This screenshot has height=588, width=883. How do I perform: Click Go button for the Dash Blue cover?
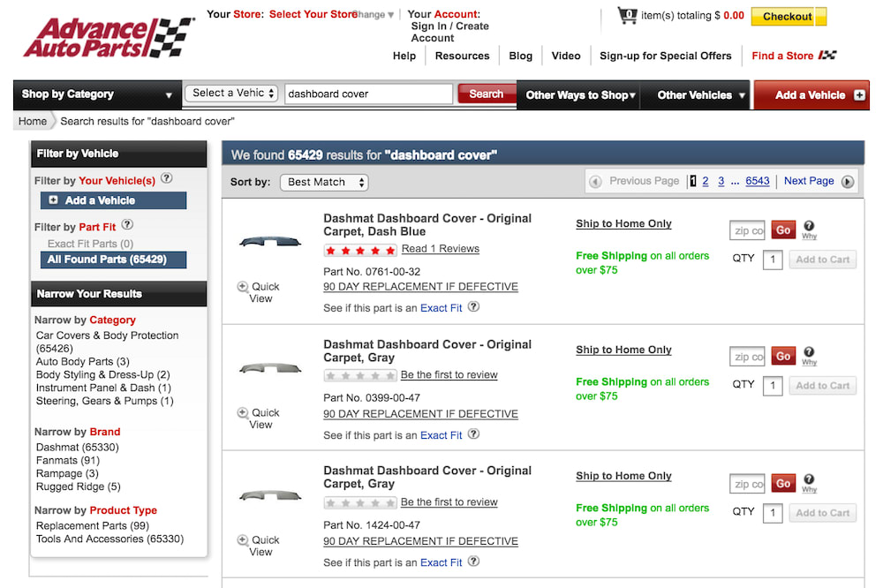tap(783, 230)
